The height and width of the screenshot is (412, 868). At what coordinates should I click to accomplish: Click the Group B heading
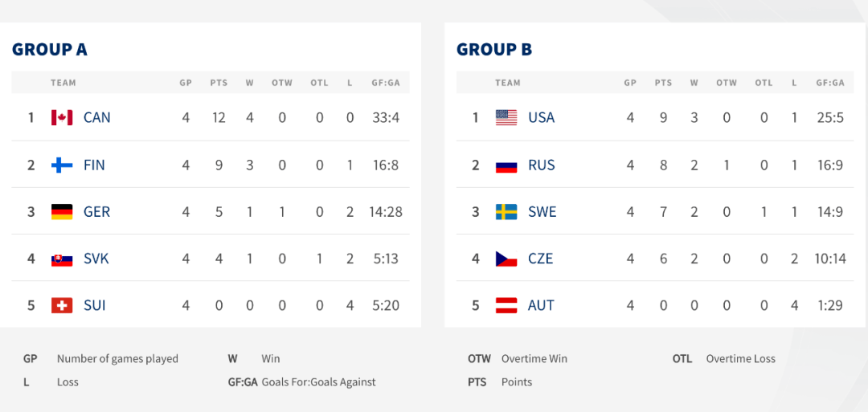494,50
